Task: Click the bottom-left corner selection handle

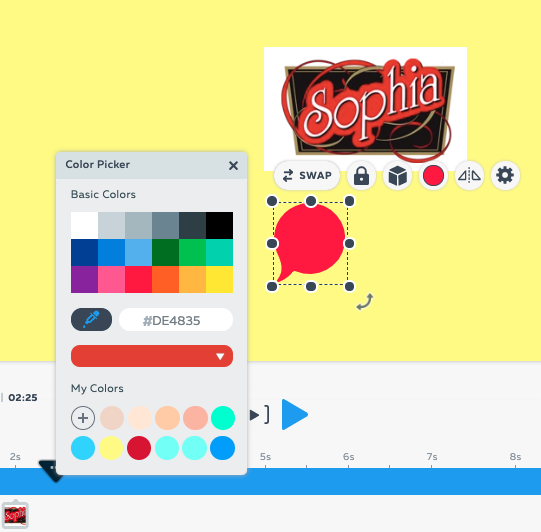Action: point(272,286)
